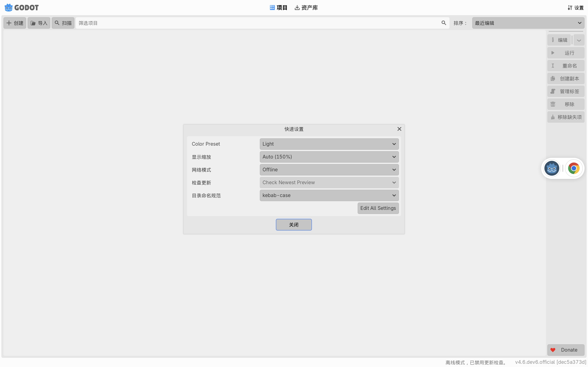The width and height of the screenshot is (588, 367).
Task: Click the 扫描 scan button
Action: tap(63, 23)
